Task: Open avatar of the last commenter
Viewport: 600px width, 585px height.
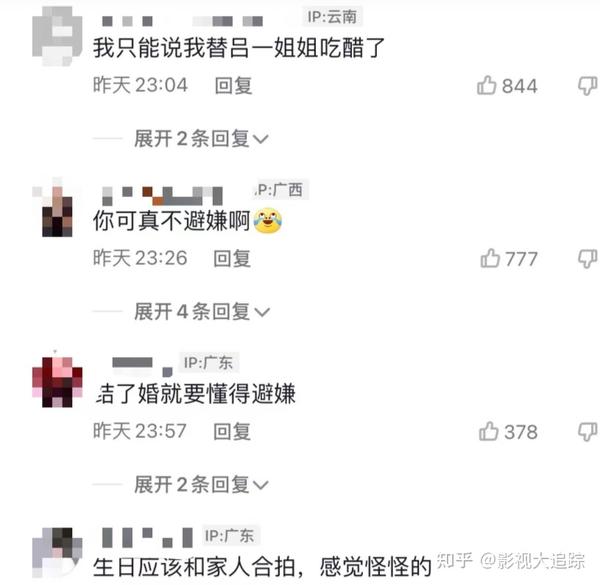Action: click(x=57, y=552)
